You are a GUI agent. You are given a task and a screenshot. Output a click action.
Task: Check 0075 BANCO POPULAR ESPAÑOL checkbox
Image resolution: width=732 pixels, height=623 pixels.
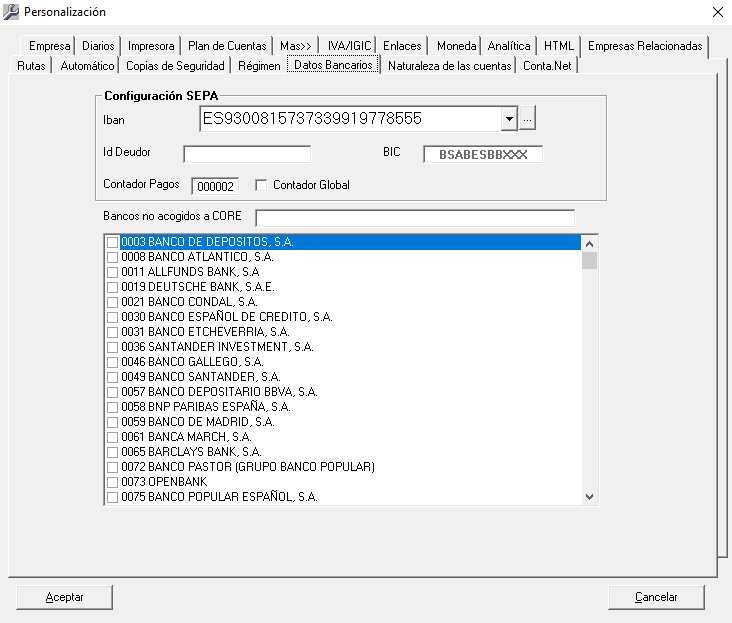(112, 497)
